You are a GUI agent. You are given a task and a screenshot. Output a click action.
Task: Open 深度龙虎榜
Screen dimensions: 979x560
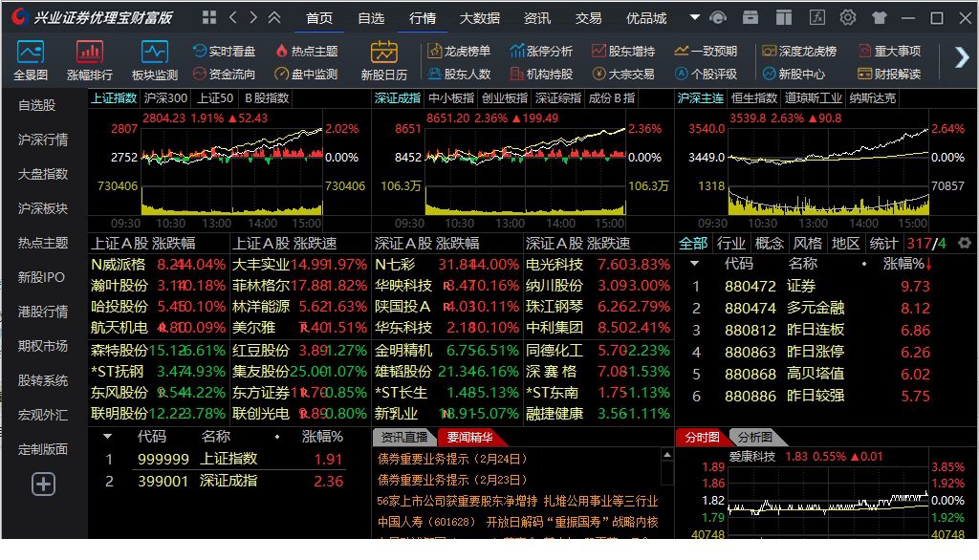799,52
